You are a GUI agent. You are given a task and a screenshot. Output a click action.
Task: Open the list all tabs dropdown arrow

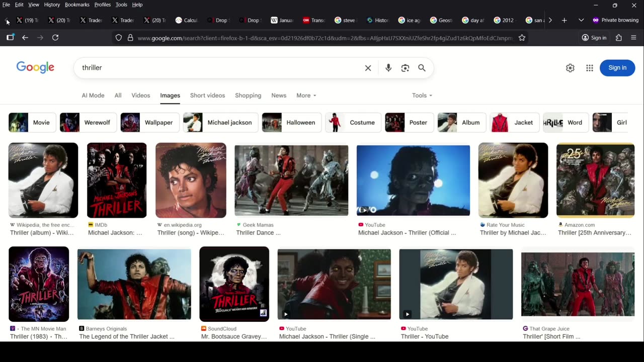pos(581,20)
